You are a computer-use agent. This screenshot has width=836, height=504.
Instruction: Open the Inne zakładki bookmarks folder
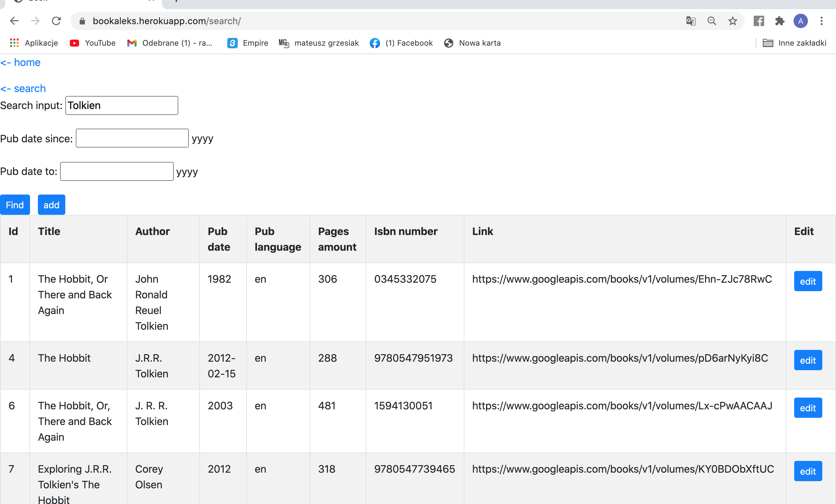click(794, 43)
